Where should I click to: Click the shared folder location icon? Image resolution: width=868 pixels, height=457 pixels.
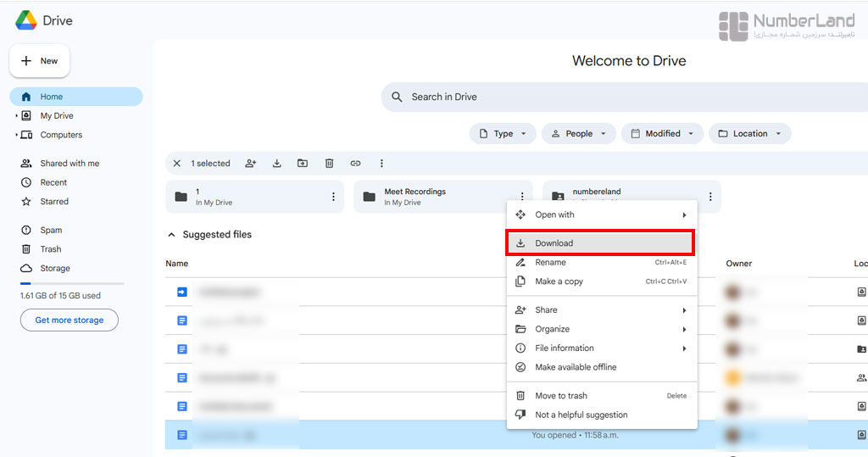click(861, 349)
